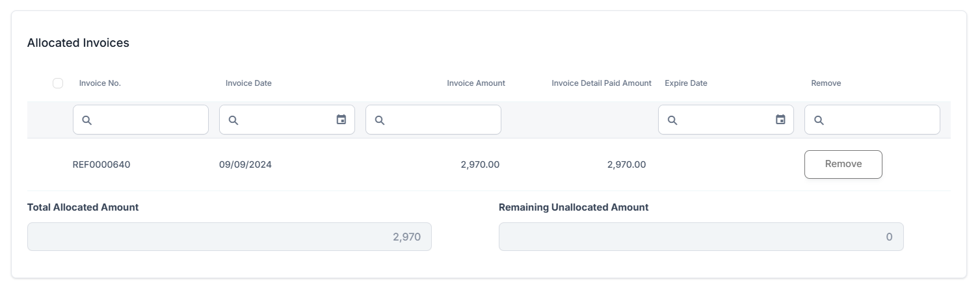Sort by Expire Date column header
The height and width of the screenshot is (288, 980).
click(685, 83)
